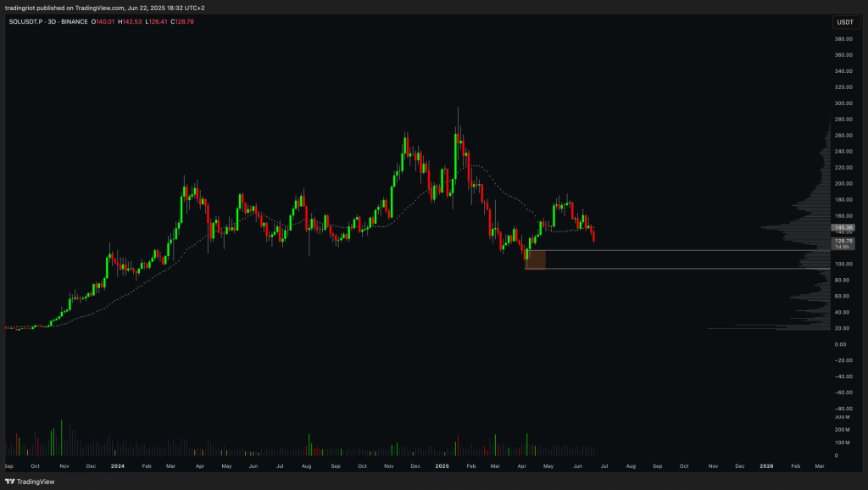Screen dimensions: 868x490
Task: Click the current price label 128.78 on price scale
Action: point(845,242)
